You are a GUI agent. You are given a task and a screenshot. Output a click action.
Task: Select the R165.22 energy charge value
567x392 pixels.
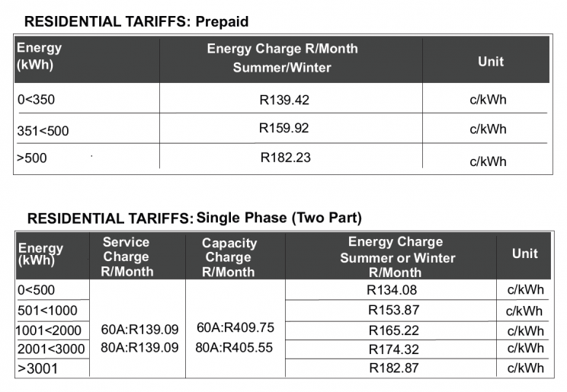[x=392, y=331]
